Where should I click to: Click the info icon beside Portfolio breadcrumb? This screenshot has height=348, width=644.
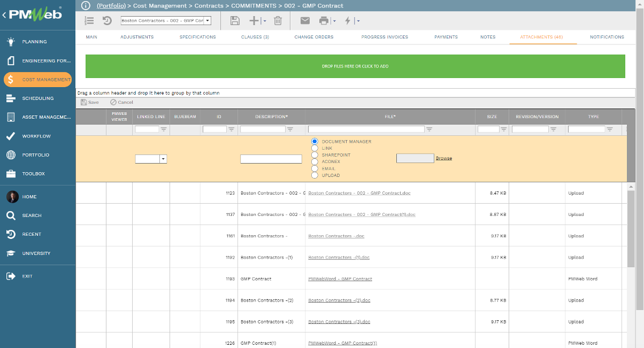click(x=87, y=5)
